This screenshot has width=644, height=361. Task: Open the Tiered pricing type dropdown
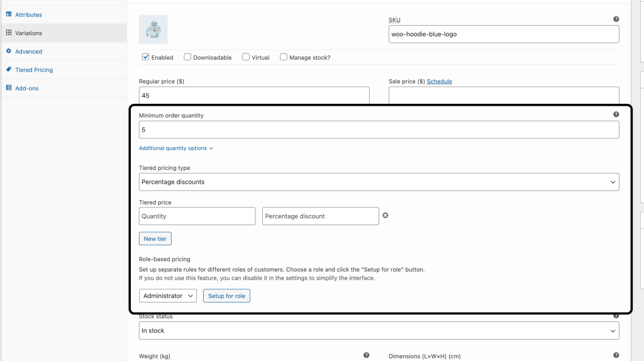379,182
